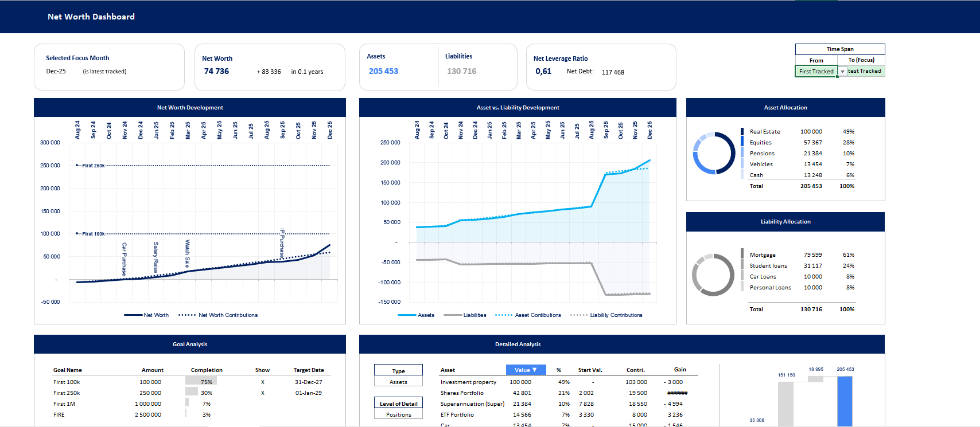Viewport: 980px width, 427px height.
Task: Click the 'Car Loans' liability row label
Action: click(763, 276)
